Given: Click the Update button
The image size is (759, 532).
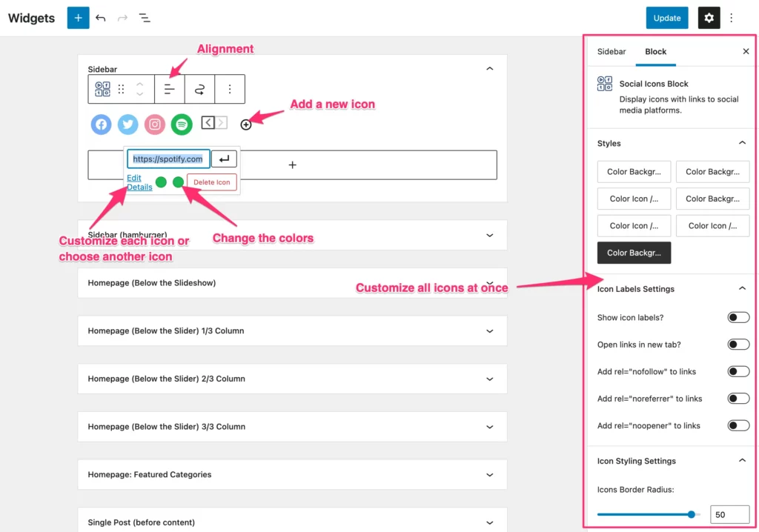Looking at the screenshot, I should coord(666,18).
